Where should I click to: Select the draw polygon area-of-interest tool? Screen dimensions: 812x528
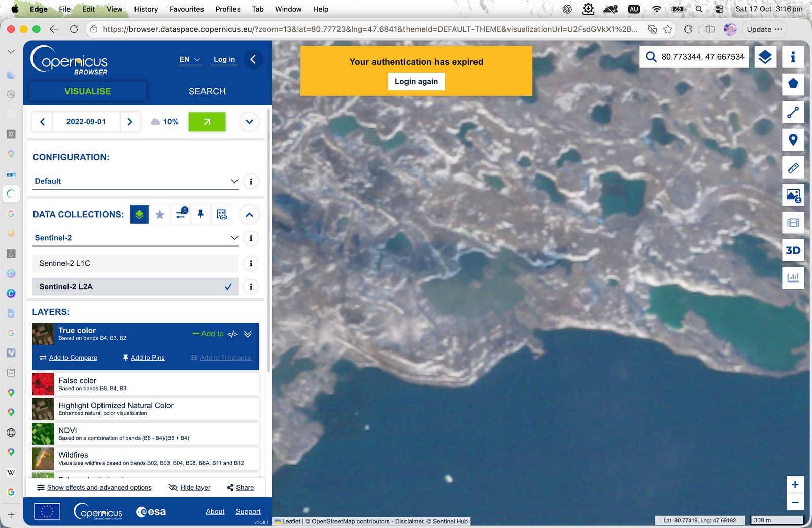793,84
